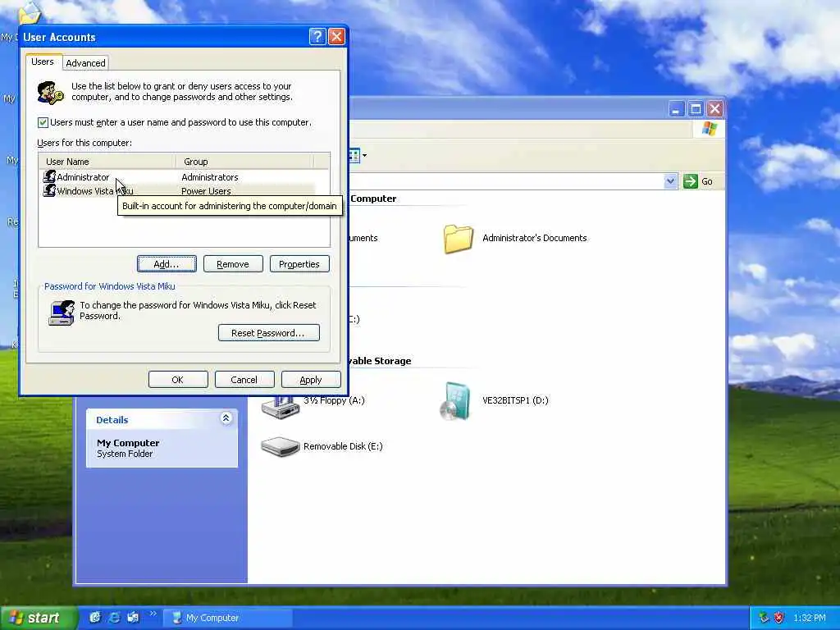This screenshot has width=840, height=630.
Task: Open the Removable Disk (E:) drive icon
Action: pyautogui.click(x=280, y=446)
